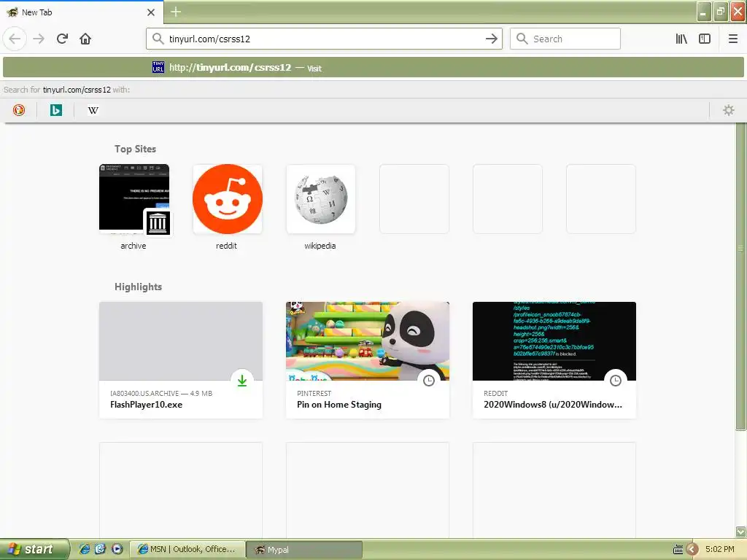Select the New Tab tab
Viewport: 747px width, 560px height.
point(81,12)
